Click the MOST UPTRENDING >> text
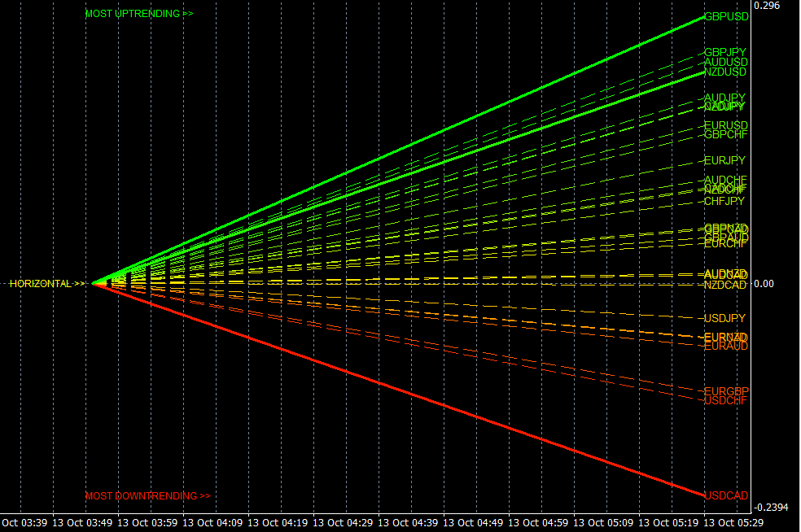Image resolution: width=801 pixels, height=532 pixels. coord(139,14)
